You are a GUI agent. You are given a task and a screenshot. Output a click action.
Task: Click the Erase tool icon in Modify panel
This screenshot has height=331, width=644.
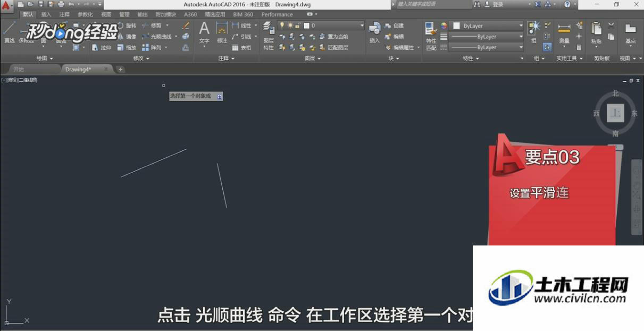186,26
